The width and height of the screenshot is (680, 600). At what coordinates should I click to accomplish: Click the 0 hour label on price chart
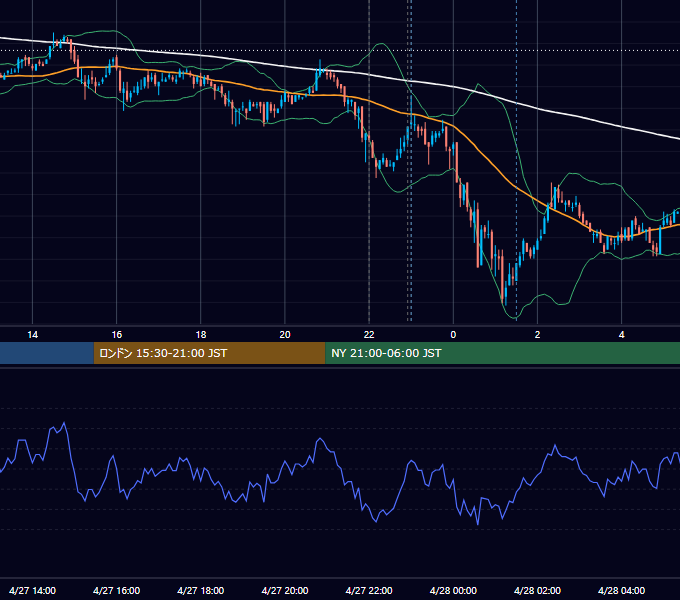453,335
